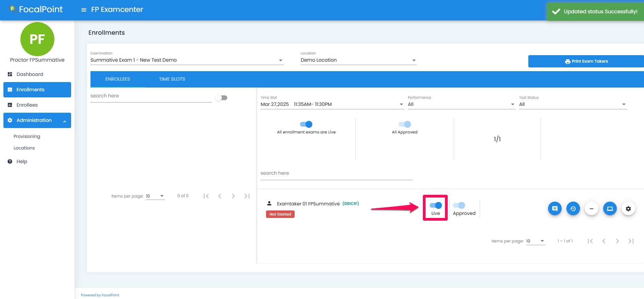Click the enrollees search here field
Viewport: 644px width, 299px height.
[x=151, y=96]
